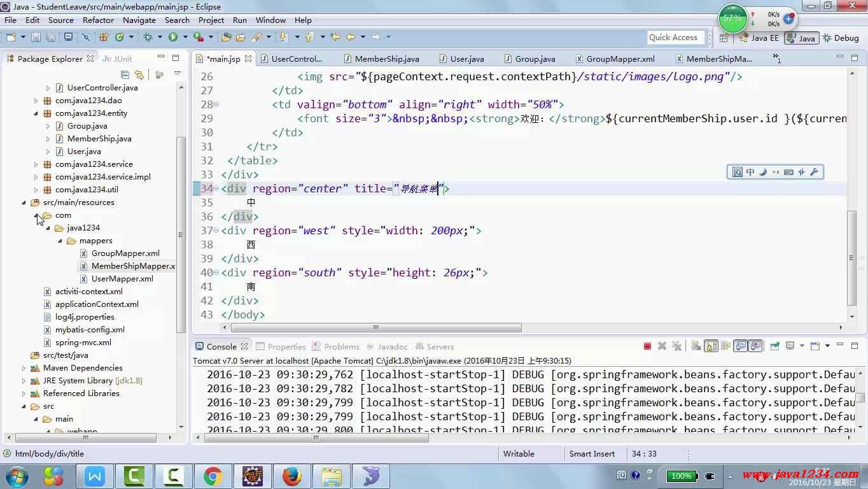Image resolution: width=868 pixels, height=489 pixels.
Task: Click the keyboard icon on IME toolbar
Action: [788, 172]
